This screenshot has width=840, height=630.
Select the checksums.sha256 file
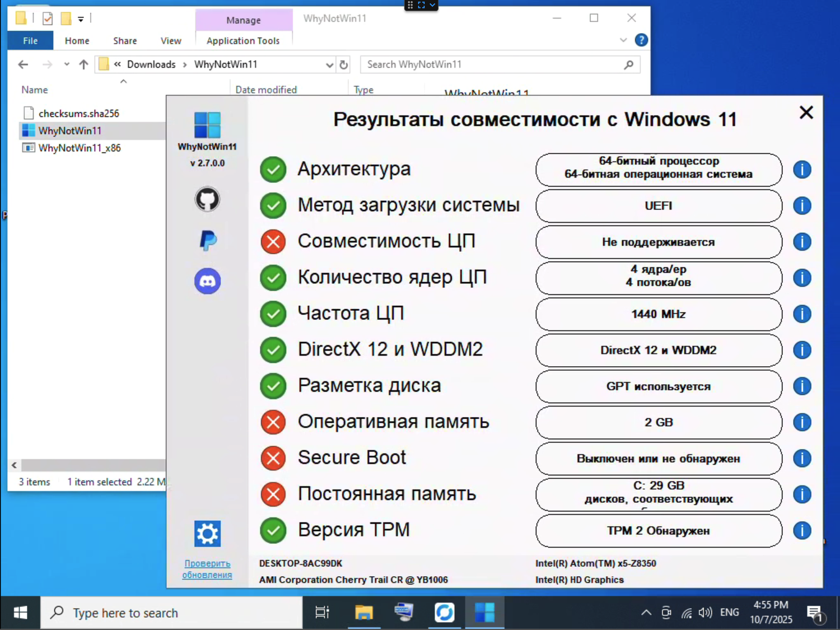pos(79,113)
